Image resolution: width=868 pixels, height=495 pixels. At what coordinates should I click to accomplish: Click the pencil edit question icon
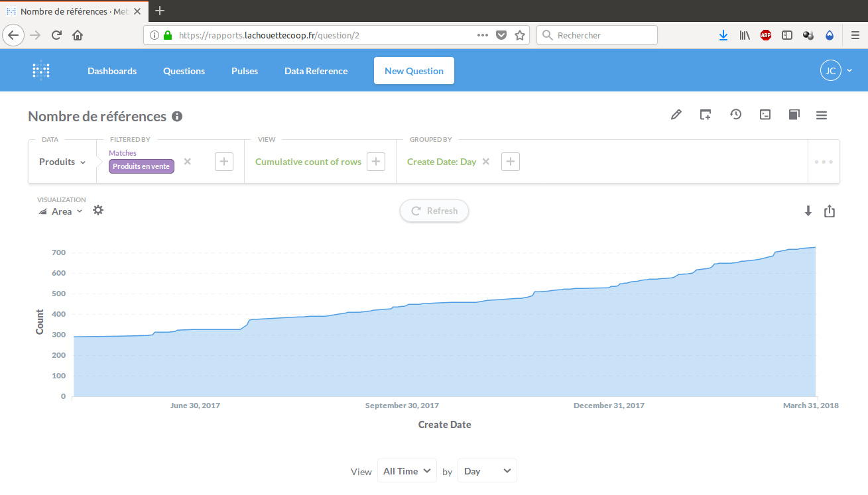pyautogui.click(x=676, y=115)
